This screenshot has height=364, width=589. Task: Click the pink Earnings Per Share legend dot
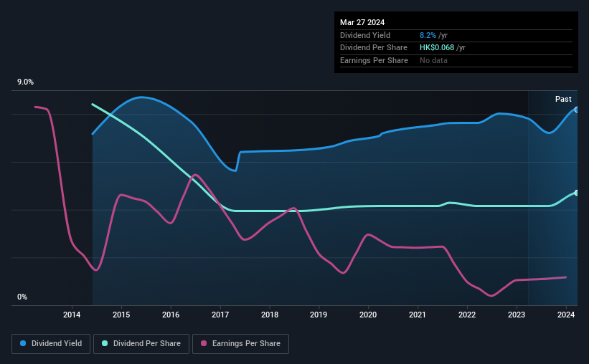click(204, 343)
